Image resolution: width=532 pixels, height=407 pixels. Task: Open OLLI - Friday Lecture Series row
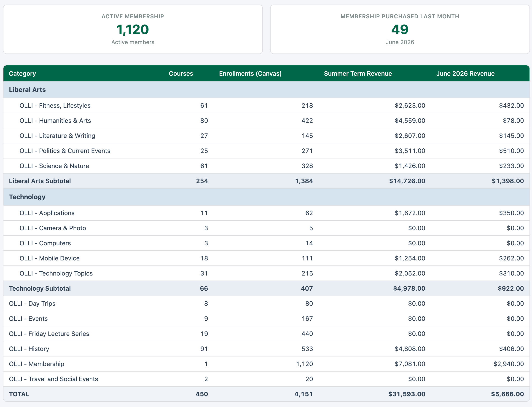click(266, 334)
